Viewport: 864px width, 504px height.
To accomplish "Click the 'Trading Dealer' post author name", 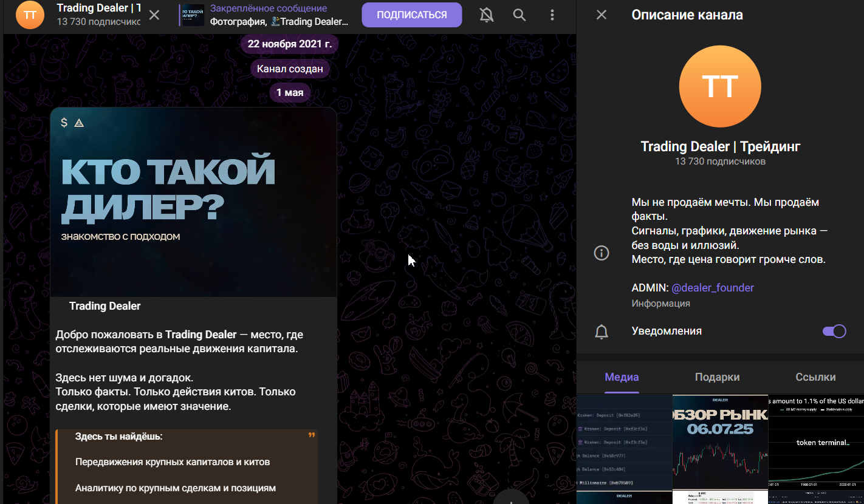I will pyautogui.click(x=105, y=306).
